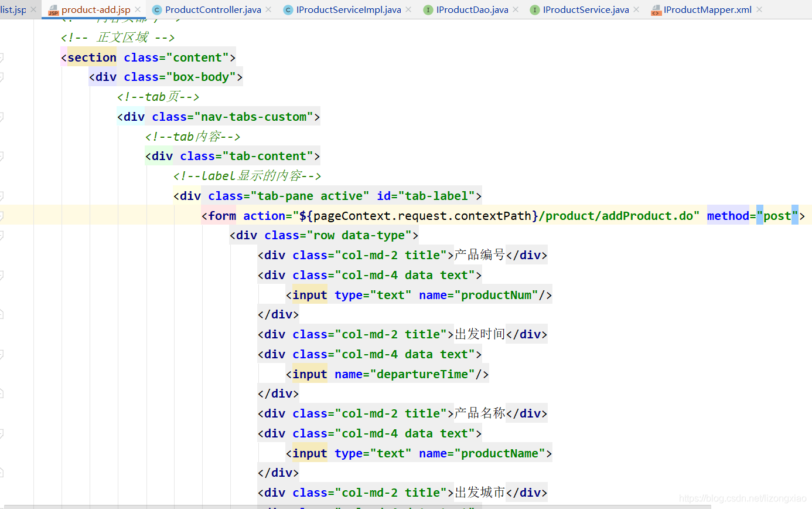Select the IProductService.java tab
The height and width of the screenshot is (509, 812).
tap(585, 10)
